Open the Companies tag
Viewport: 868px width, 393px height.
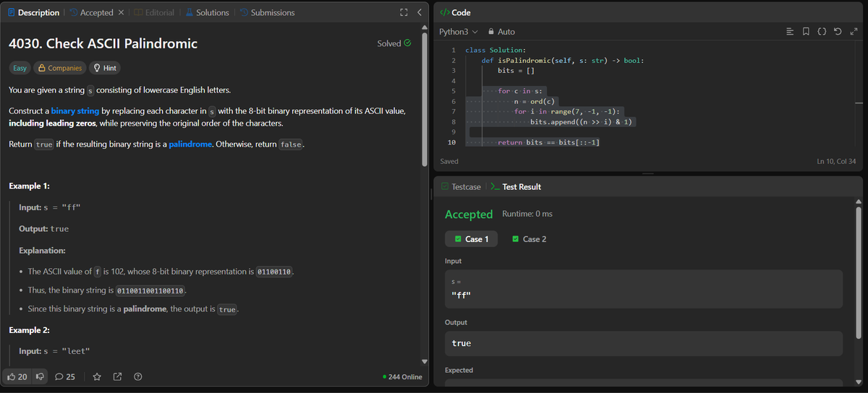59,68
